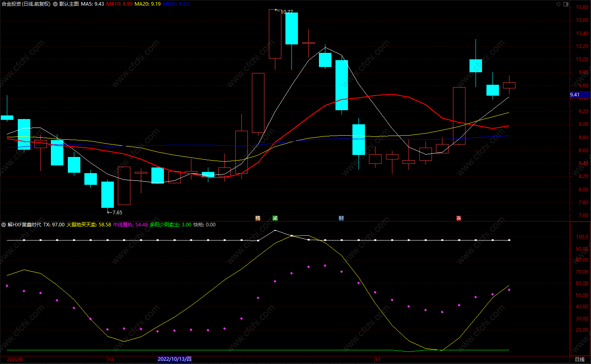The height and width of the screenshot is (364, 591).
Task: Click the red 涨 event marker
Action: coord(459,218)
